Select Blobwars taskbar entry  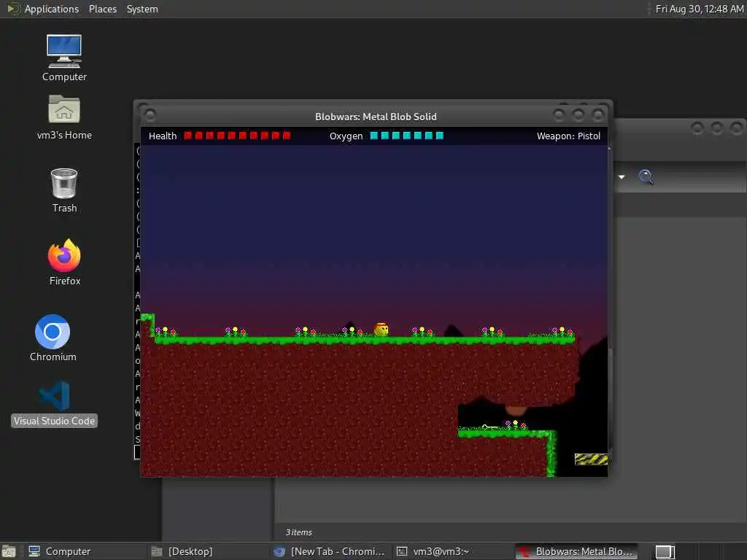coord(576,551)
